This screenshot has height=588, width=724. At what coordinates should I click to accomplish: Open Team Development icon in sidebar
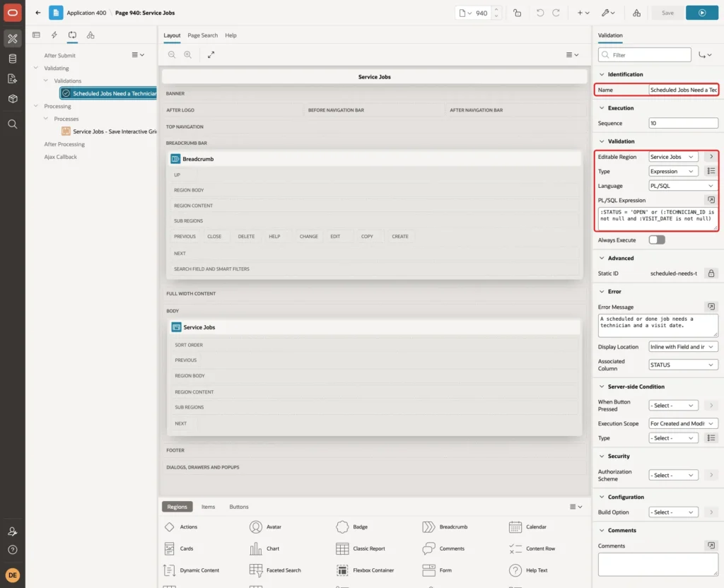tap(13, 79)
